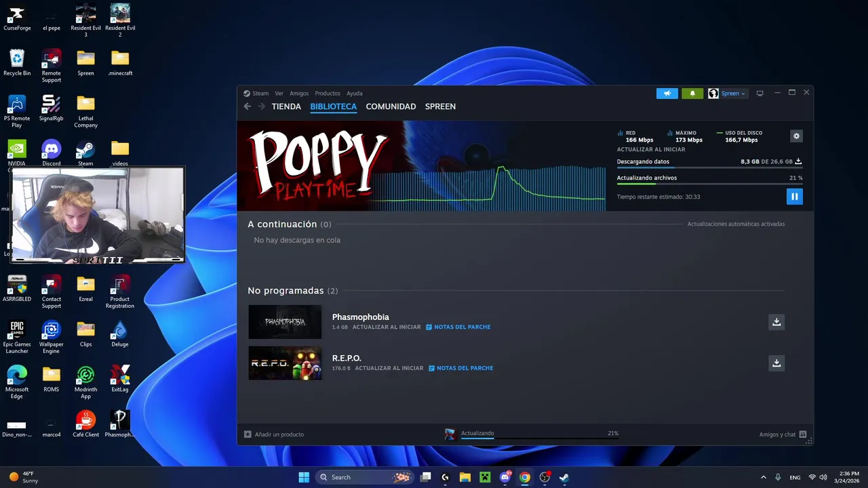Screen dimensions: 868x488
Task: Open Resident Evil 2 desktop shortcut
Action: pyautogui.click(x=120, y=20)
